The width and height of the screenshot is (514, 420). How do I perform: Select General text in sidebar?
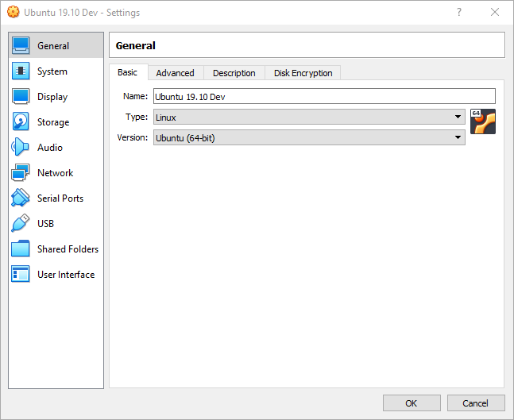click(53, 46)
